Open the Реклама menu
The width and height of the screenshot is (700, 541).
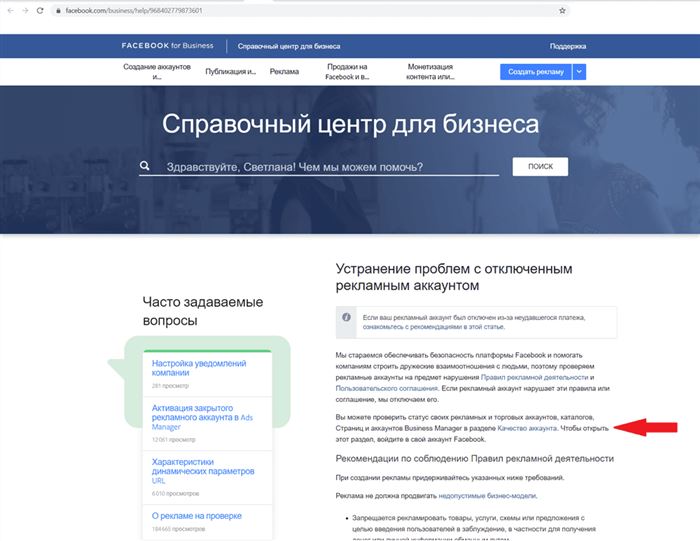[284, 71]
